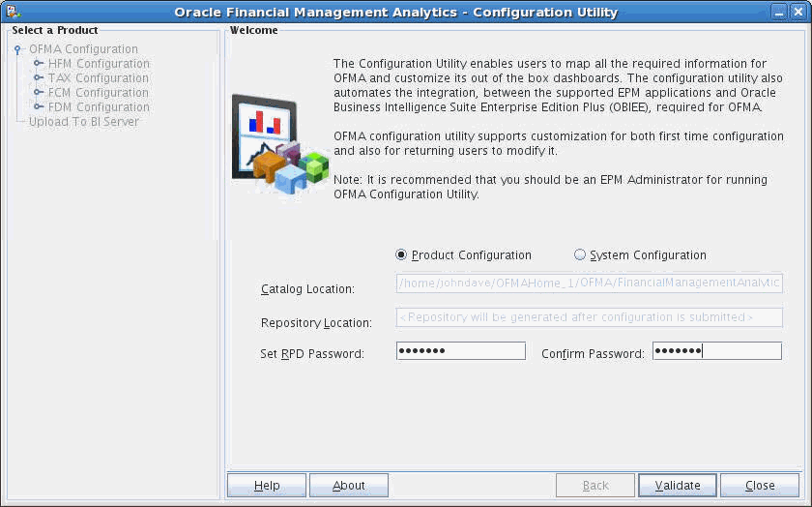Click the Set RPD Password label
The width and height of the screenshot is (812, 507).
point(312,353)
